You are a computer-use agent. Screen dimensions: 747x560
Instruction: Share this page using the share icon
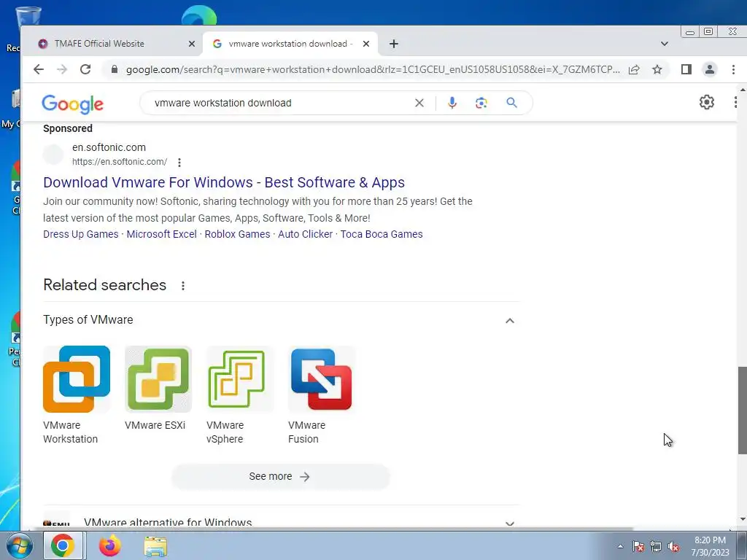[x=634, y=69]
